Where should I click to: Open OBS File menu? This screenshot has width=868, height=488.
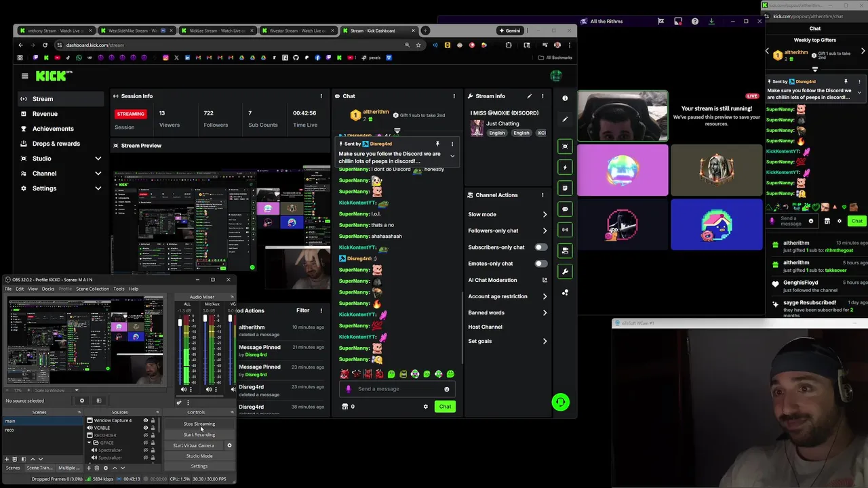8,289
